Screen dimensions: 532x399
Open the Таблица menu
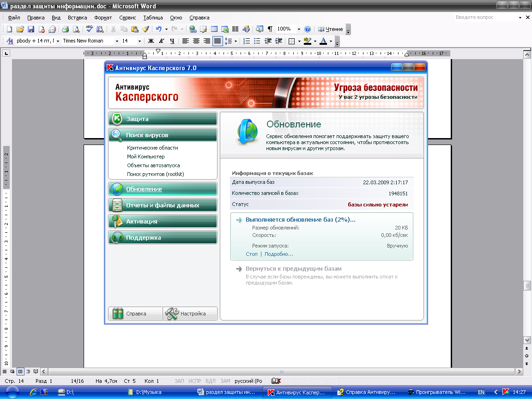pos(153,18)
